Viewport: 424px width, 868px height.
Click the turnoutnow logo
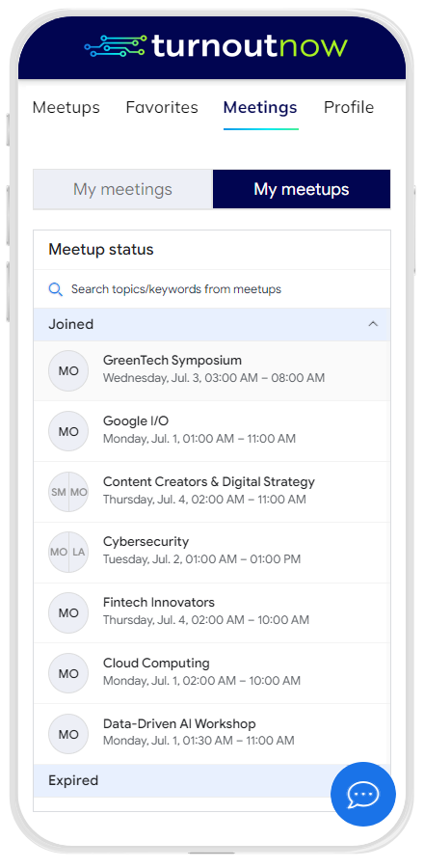pos(216,46)
